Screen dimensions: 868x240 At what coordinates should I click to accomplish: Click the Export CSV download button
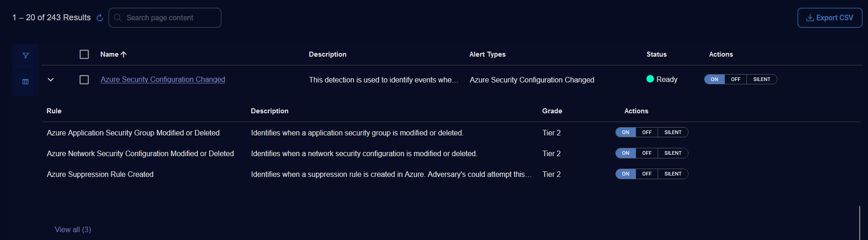coord(829,18)
